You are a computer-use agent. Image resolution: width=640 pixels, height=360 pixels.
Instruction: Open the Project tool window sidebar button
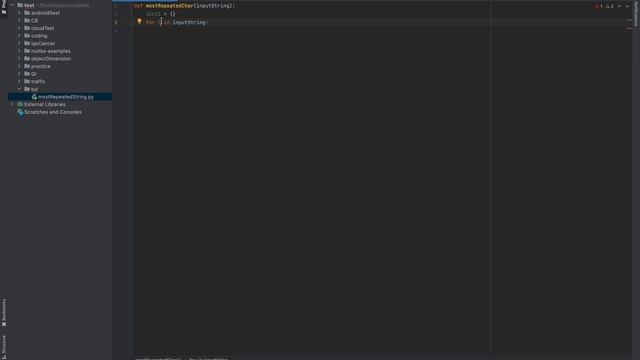point(4,7)
